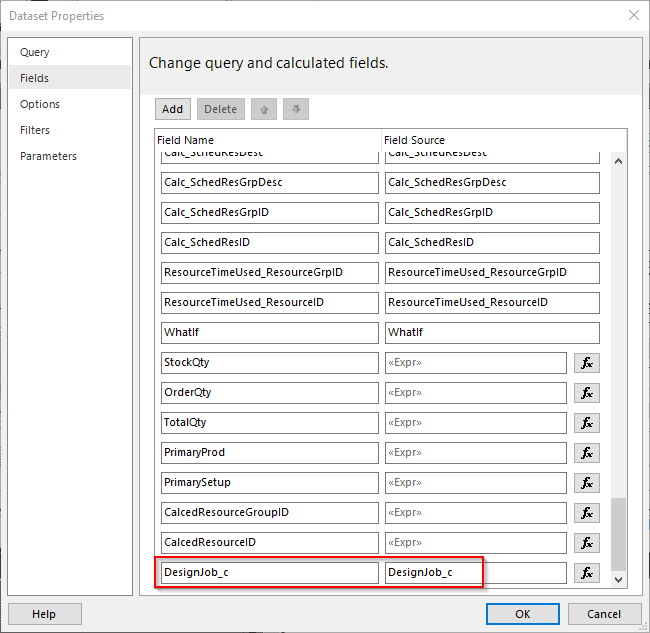Open the Options page
The image size is (650, 633).
tap(40, 104)
